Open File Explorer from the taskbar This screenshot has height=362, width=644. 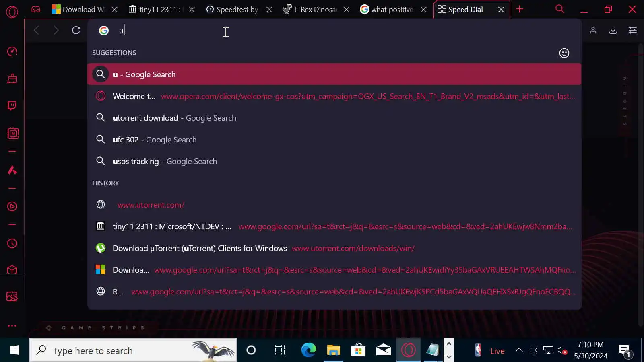[x=333, y=350]
